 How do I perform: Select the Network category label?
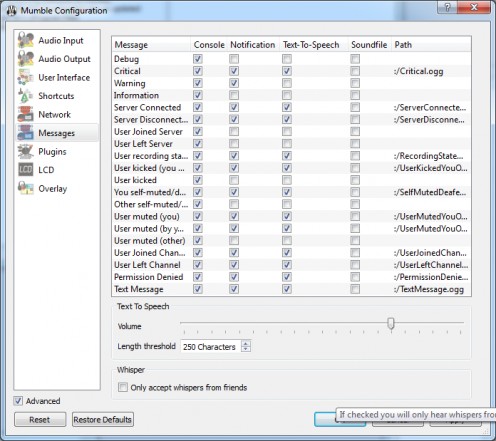[54, 115]
